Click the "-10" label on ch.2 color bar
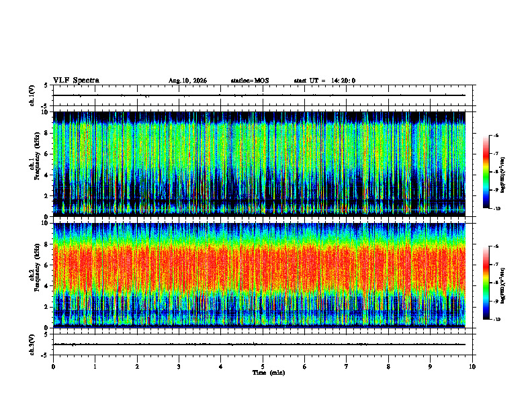The image size is (532, 411). pos(496,320)
